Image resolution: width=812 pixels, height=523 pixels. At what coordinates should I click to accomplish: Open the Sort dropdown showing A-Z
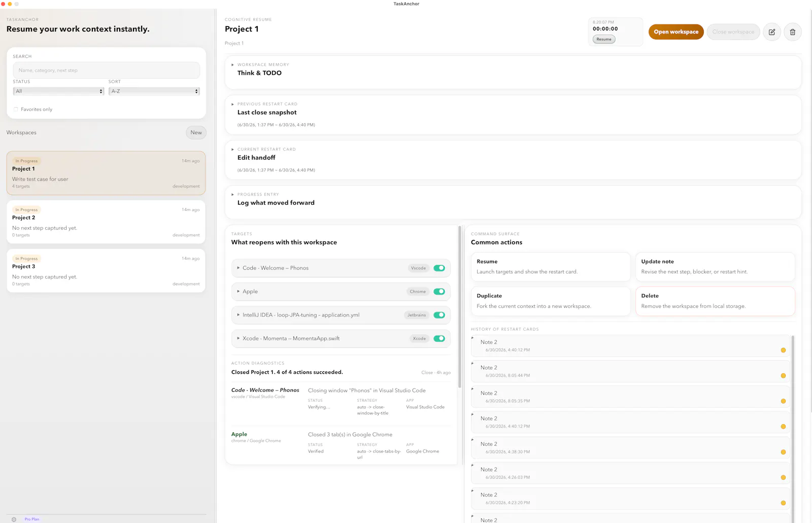pyautogui.click(x=154, y=91)
